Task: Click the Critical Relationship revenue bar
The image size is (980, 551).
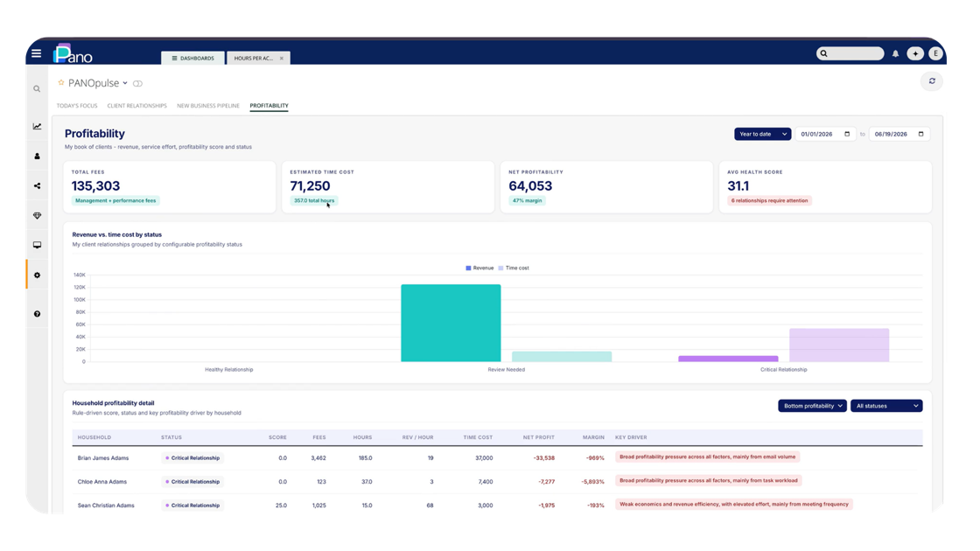Action: (728, 359)
